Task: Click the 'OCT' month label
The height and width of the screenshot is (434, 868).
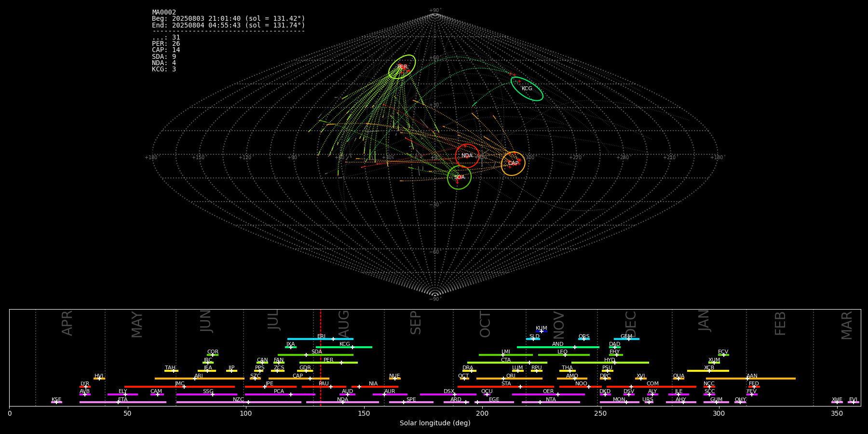Action: pos(485,324)
